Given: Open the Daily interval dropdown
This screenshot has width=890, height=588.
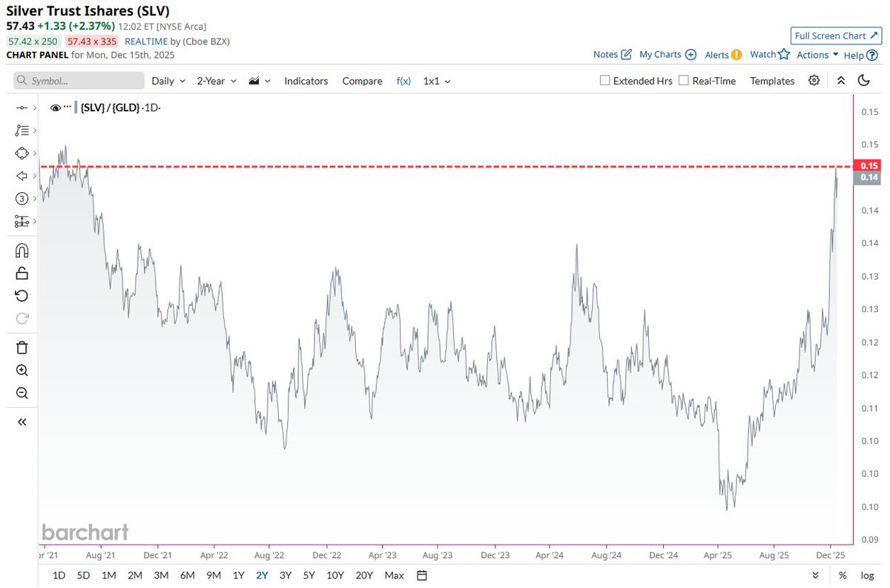Looking at the screenshot, I should 167,81.
